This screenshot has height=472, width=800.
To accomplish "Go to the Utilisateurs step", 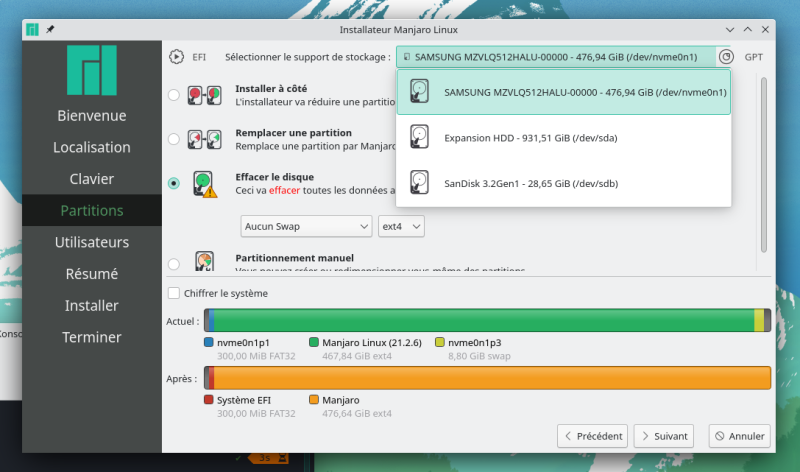I will coord(92,242).
